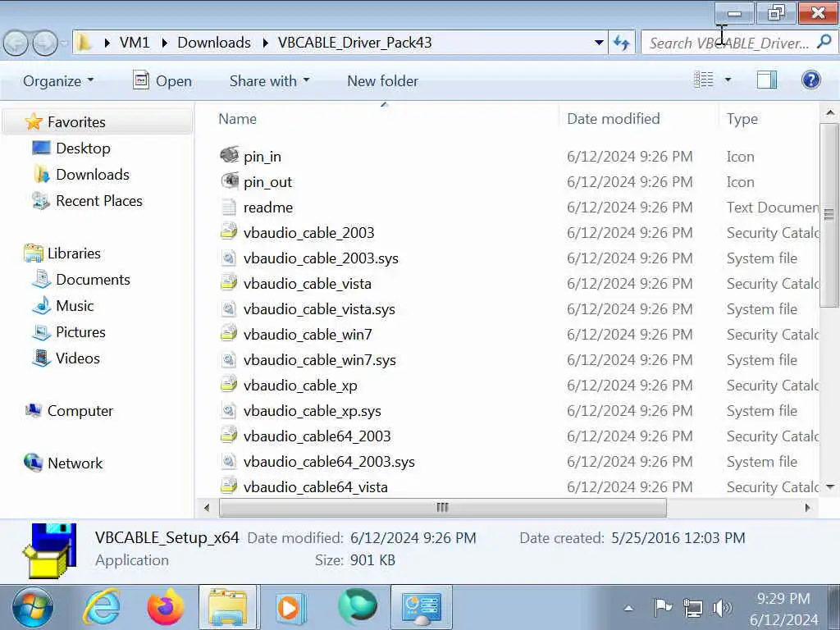Image resolution: width=840 pixels, height=630 pixels.
Task: Change view using the view icon
Action: (x=703, y=80)
